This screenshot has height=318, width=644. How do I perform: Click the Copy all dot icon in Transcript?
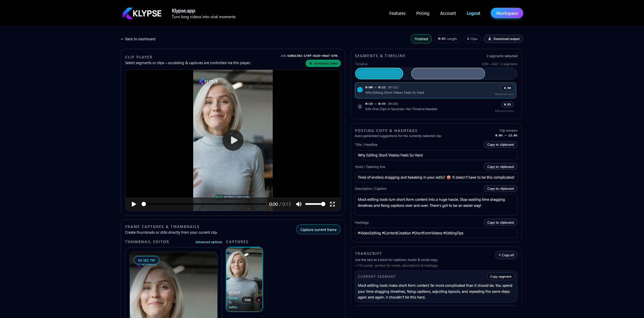(x=499, y=255)
